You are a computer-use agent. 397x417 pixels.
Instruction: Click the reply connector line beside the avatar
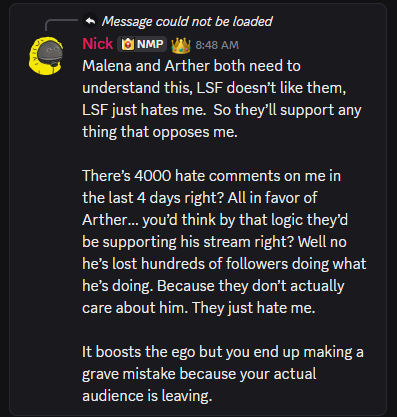click(61, 25)
